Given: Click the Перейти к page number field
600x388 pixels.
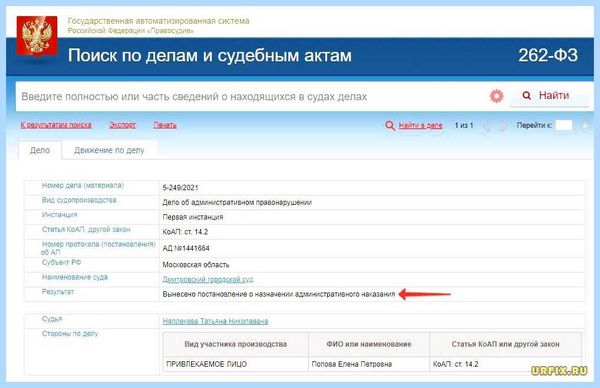Looking at the screenshot, I should coord(564,125).
